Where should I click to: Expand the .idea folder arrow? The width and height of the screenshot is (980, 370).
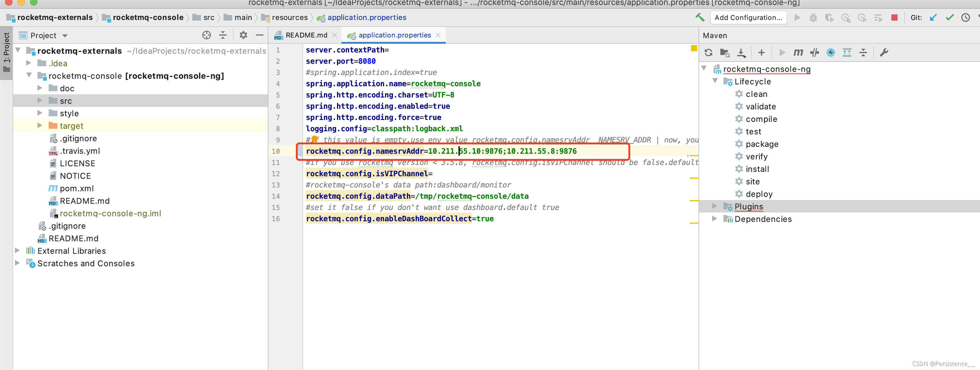coord(28,63)
